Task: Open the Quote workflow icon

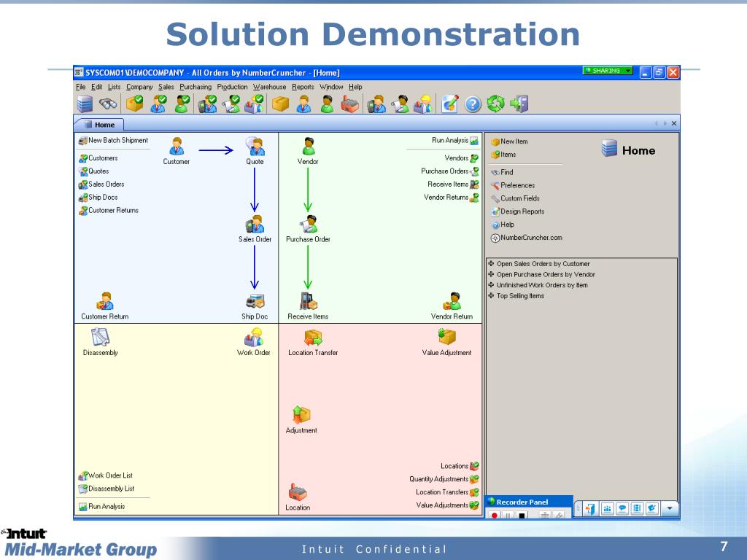Action: (x=255, y=146)
